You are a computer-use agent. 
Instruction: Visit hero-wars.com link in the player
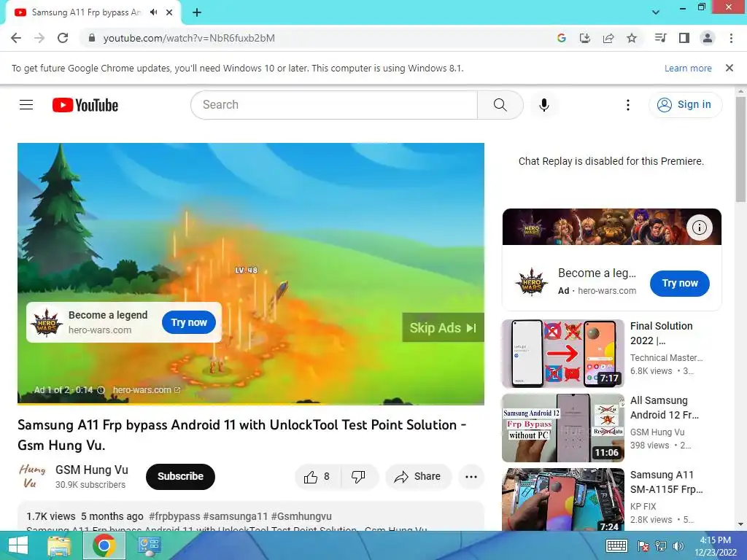tap(146, 390)
